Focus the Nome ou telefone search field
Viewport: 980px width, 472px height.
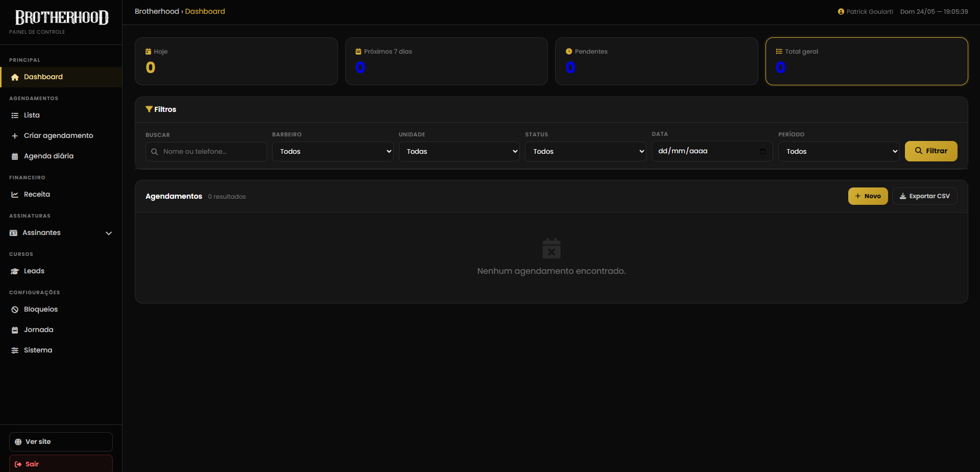pyautogui.click(x=206, y=152)
